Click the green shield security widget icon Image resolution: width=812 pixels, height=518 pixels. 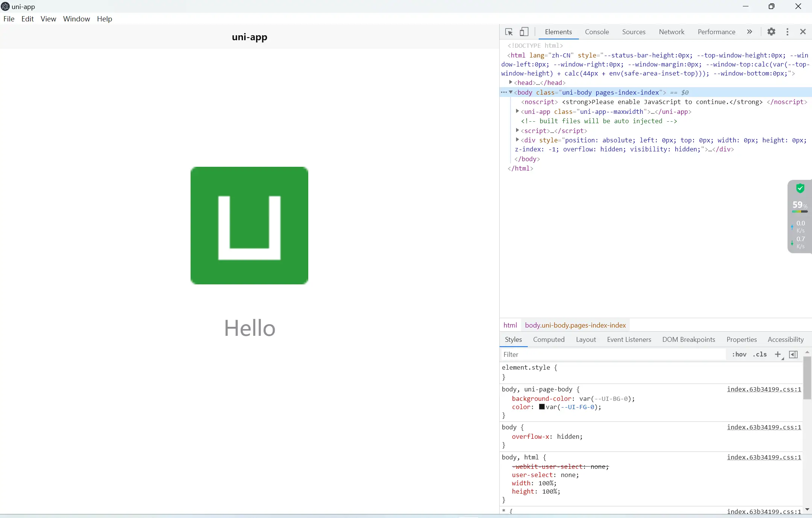pos(800,188)
